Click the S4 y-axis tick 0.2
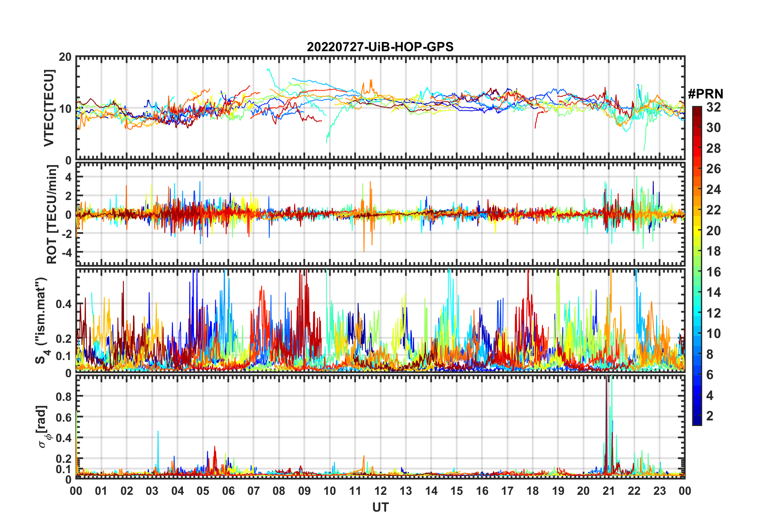The width and height of the screenshot is (761, 532). 64,338
